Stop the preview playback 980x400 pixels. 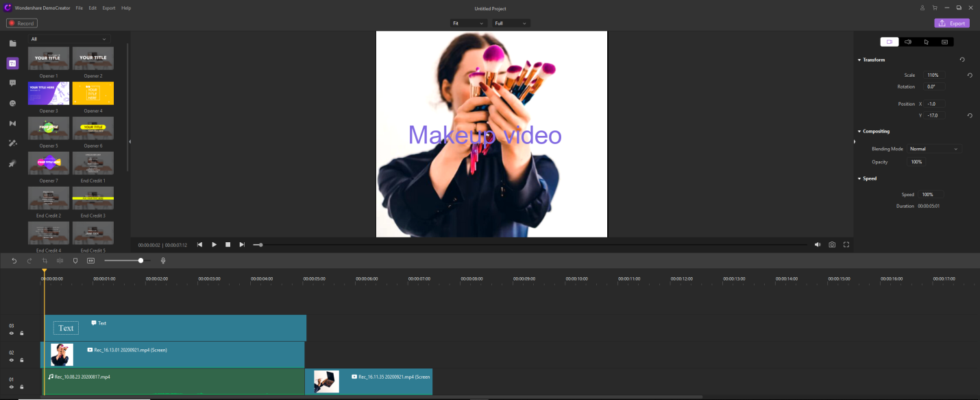(228, 244)
